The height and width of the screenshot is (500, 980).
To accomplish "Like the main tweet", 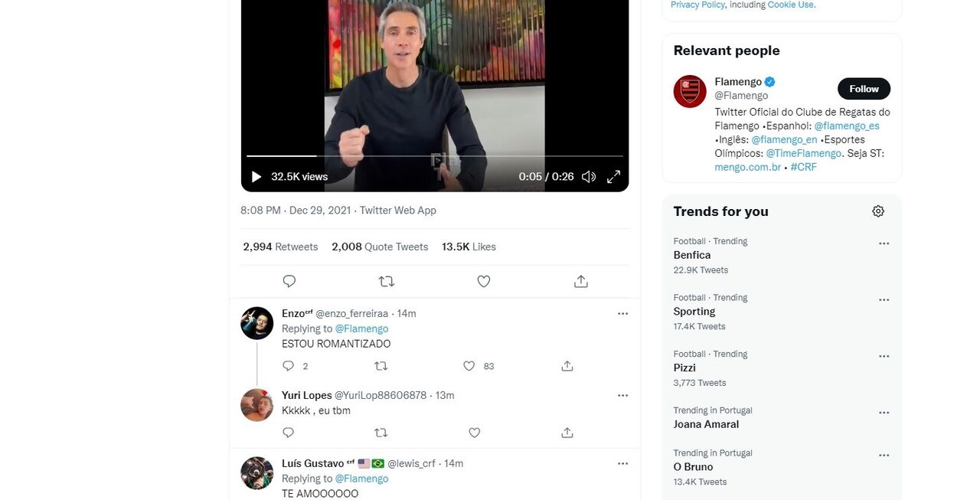I will (484, 281).
